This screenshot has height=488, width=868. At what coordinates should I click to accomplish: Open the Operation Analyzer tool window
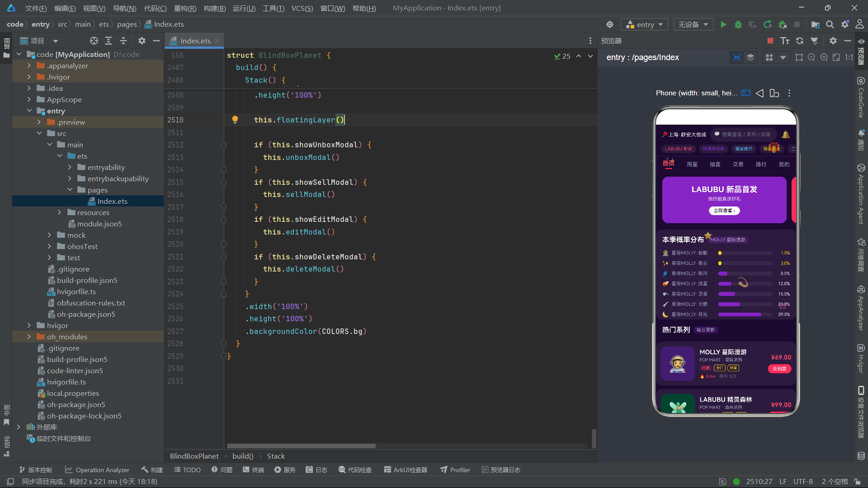click(x=97, y=470)
